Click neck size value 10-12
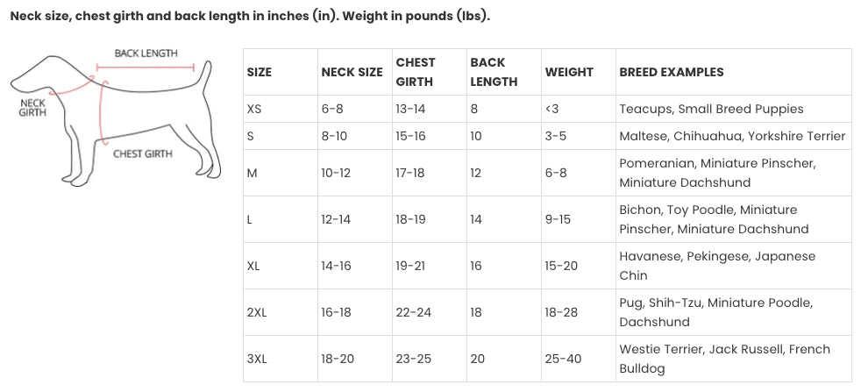Viewport: 868px width, 392px height. (336, 173)
